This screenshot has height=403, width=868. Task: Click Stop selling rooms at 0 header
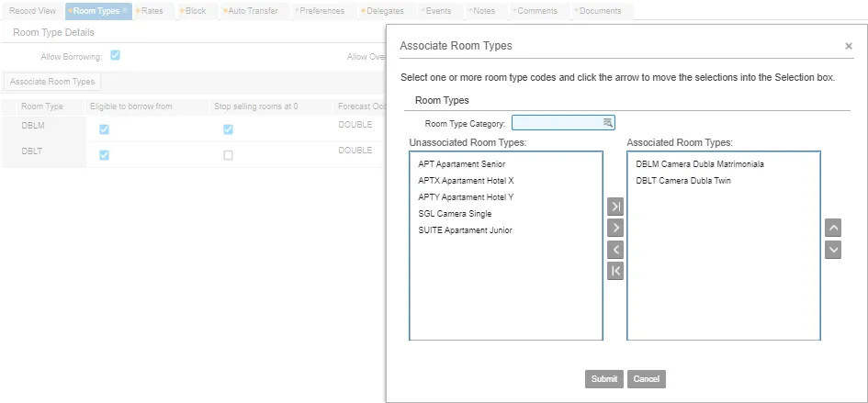click(255, 106)
